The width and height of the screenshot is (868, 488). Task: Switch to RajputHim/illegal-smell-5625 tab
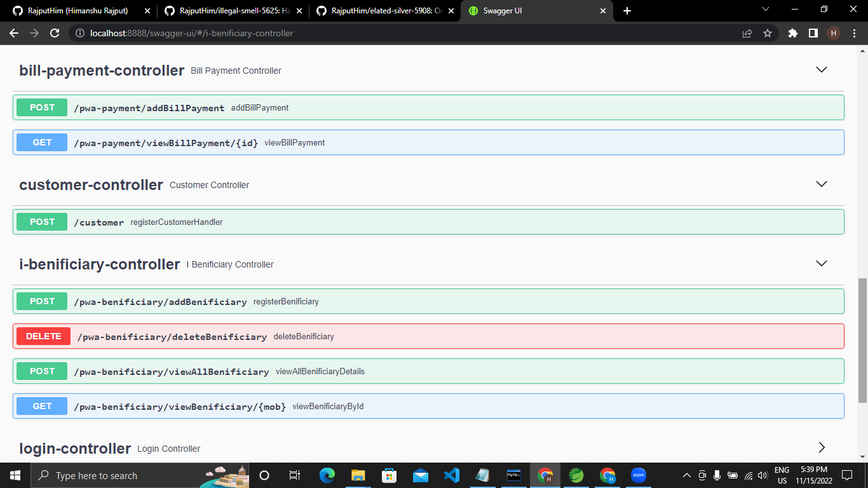point(232,11)
